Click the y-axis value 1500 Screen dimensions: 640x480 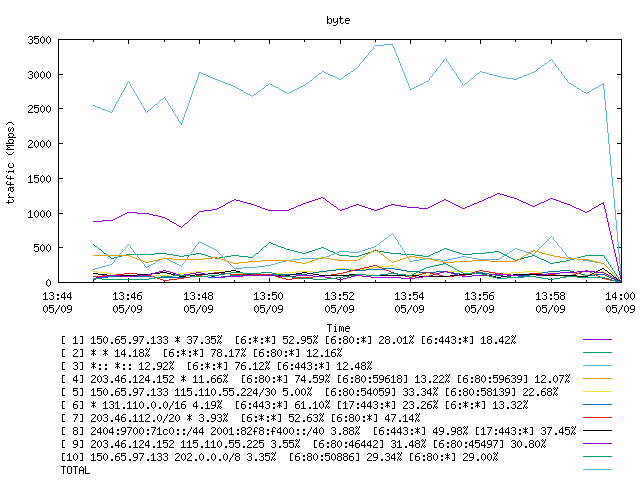click(39, 179)
